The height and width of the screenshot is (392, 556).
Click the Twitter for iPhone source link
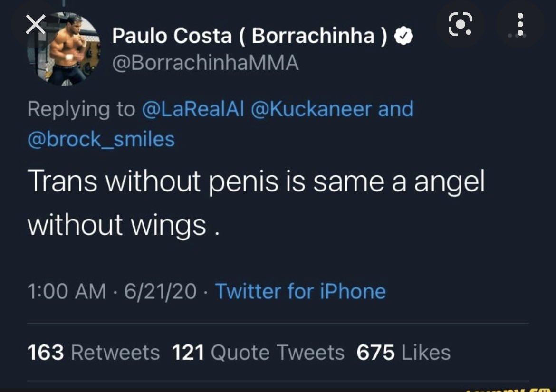point(300,291)
